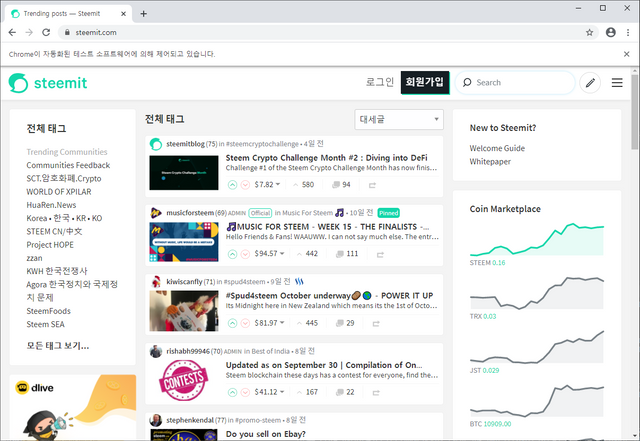
Task: Open a new browser tab
Action: pos(143,13)
